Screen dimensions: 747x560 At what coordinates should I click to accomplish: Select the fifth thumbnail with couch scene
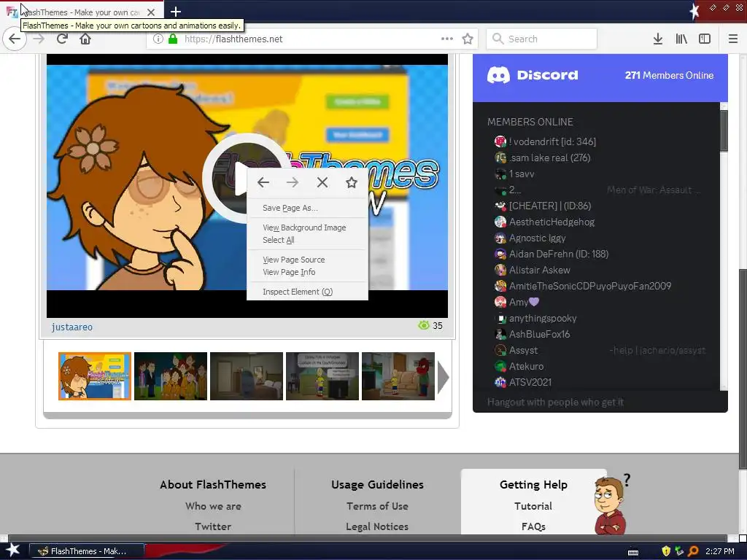pyautogui.click(x=398, y=376)
